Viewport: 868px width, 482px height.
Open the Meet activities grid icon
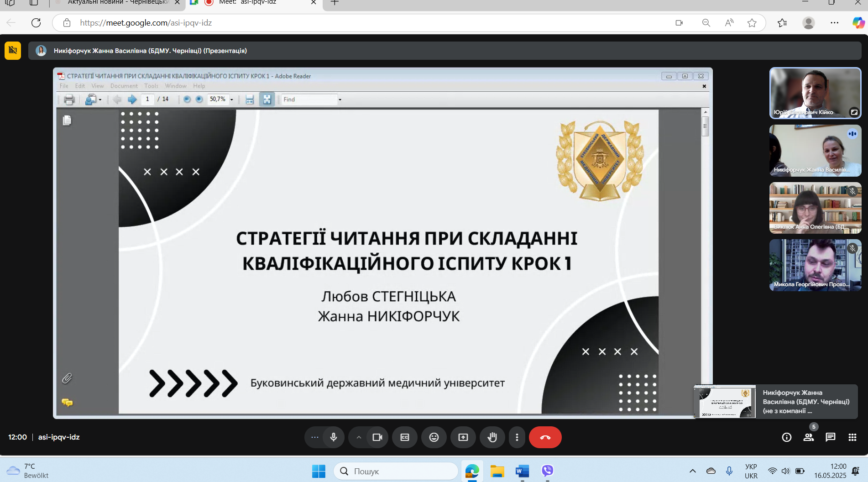852,437
